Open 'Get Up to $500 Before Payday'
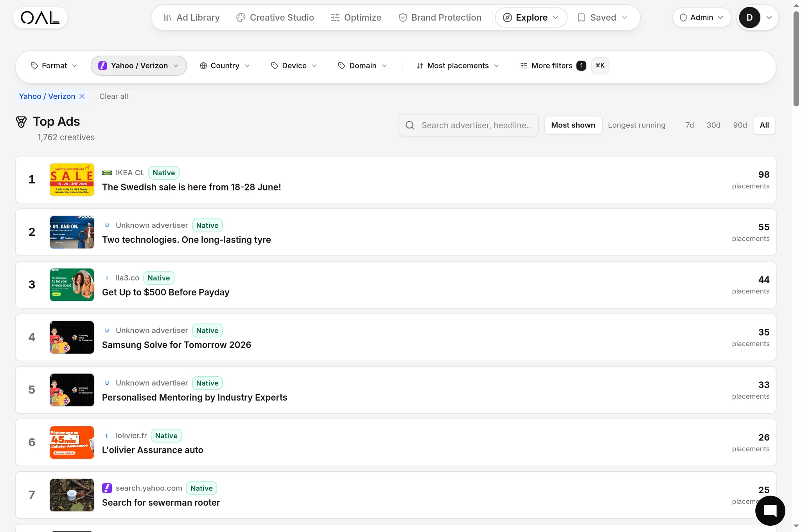This screenshot has height=532, width=801. point(165,293)
